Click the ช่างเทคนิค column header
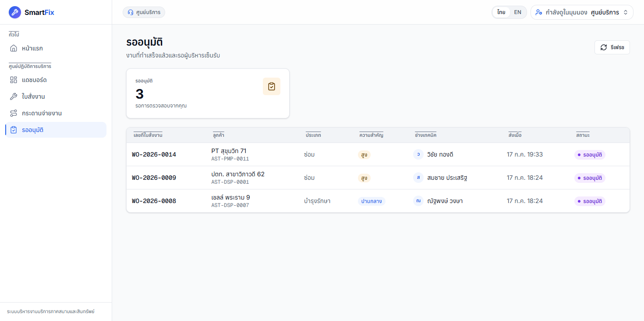Image resolution: width=644 pixels, height=321 pixels. (425, 135)
